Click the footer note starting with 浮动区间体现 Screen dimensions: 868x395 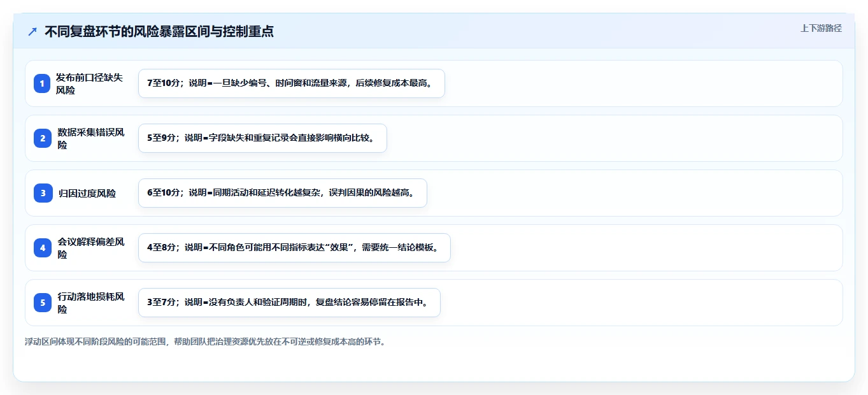[x=205, y=341]
